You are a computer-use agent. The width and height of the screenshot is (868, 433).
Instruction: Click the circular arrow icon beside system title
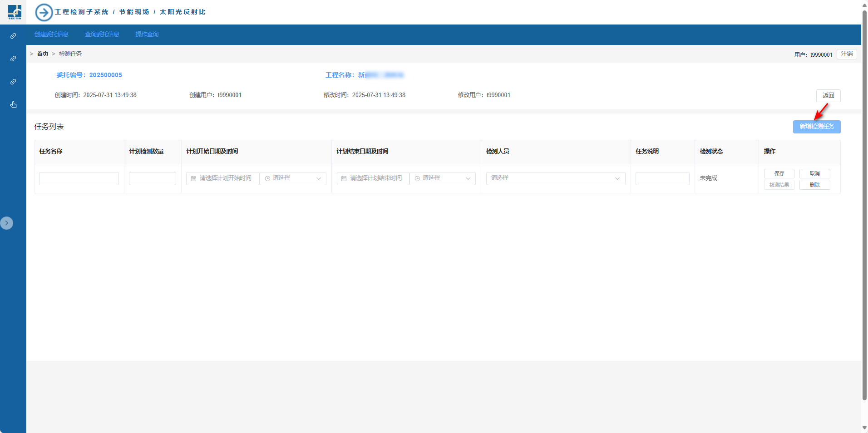pyautogui.click(x=44, y=12)
